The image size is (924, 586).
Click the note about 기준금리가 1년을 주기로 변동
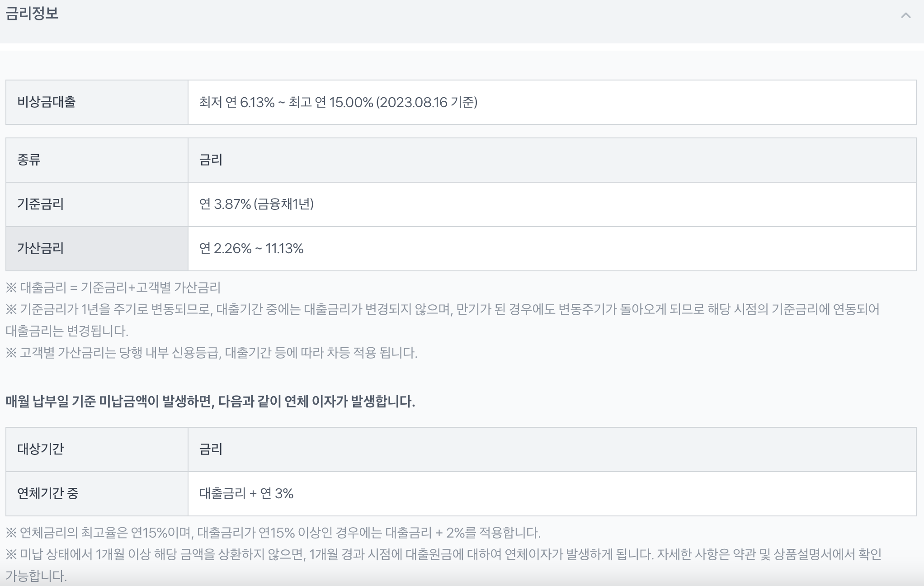click(442, 310)
